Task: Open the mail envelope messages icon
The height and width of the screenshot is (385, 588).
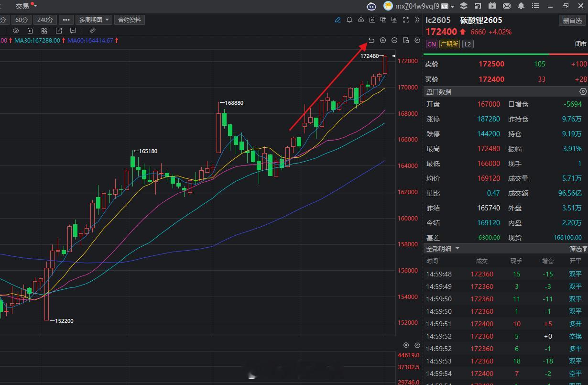Action: tap(506, 6)
